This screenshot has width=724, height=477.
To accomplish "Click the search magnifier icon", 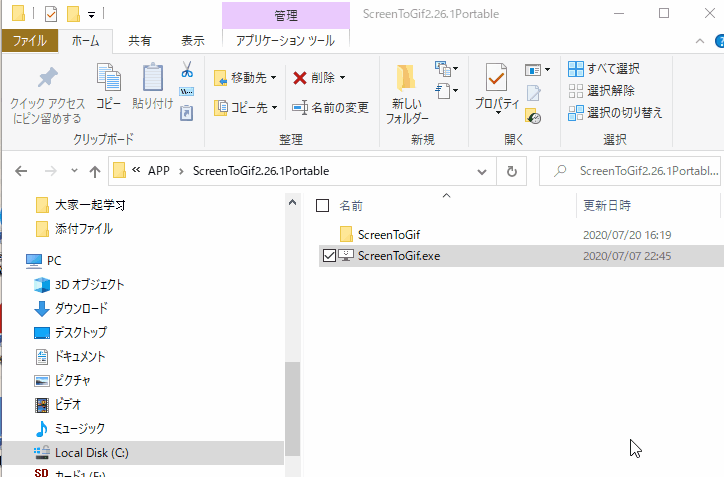I will [560, 171].
